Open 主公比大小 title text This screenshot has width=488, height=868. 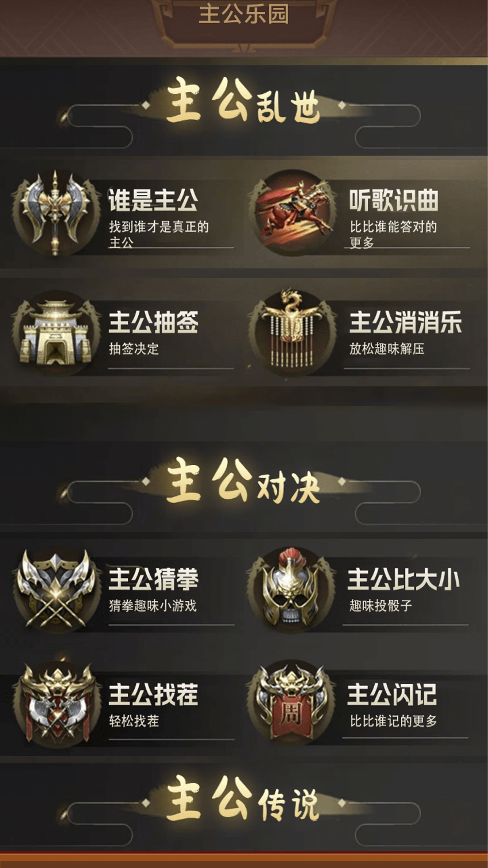point(404,579)
